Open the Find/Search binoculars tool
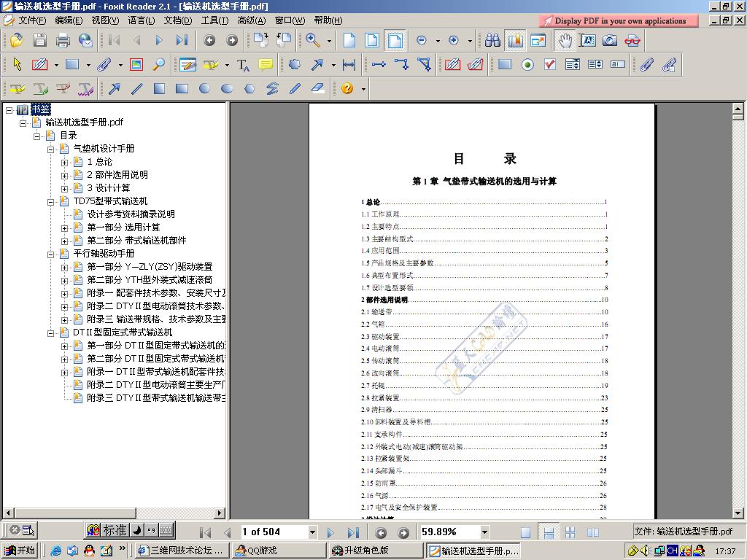Viewport: 747px width, 560px height. [x=494, y=41]
